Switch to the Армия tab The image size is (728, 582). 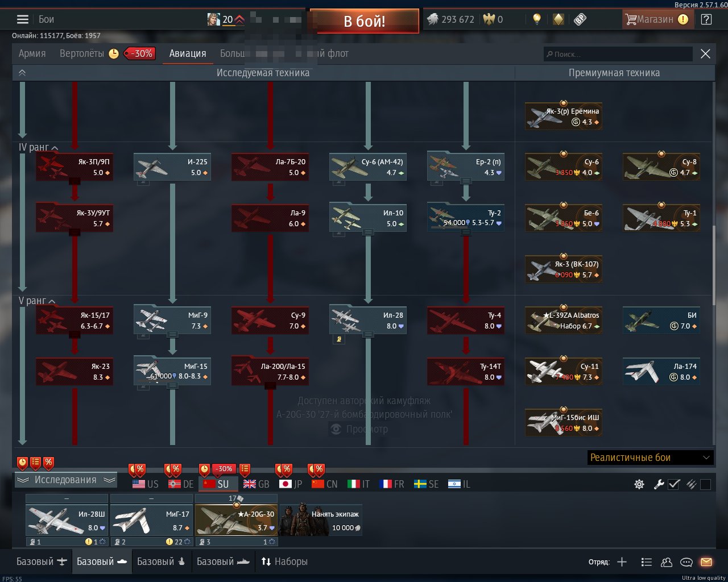point(32,53)
